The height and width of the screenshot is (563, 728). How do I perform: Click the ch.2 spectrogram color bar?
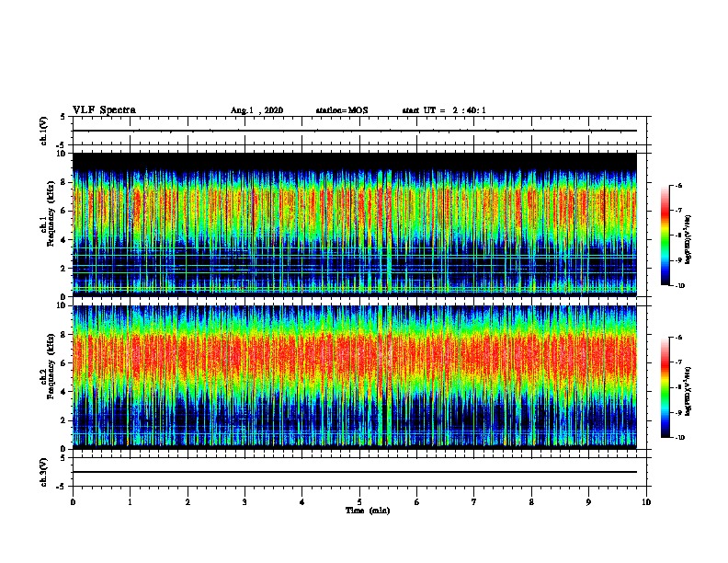(x=665, y=387)
